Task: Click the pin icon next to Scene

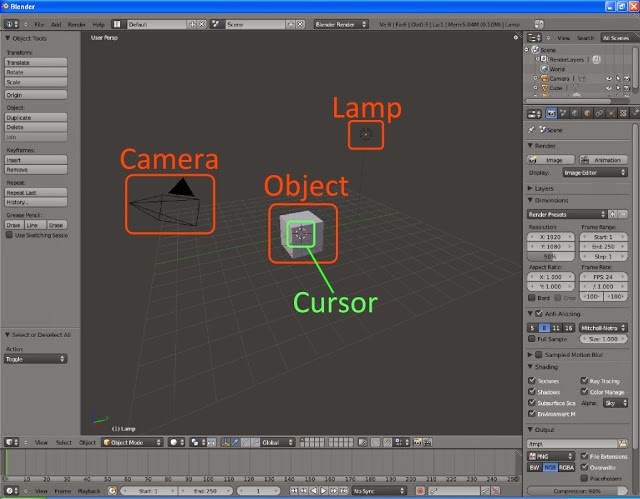Action: pos(531,130)
